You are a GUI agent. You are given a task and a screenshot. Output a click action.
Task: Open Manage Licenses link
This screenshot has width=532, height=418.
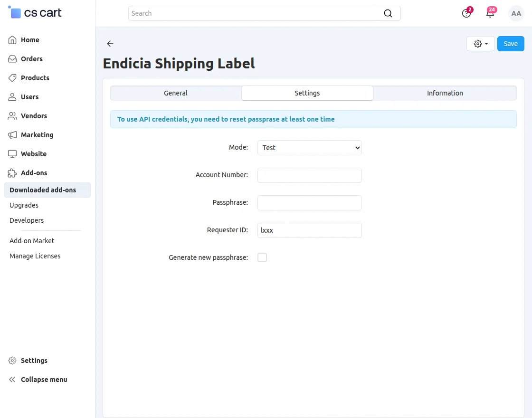tap(35, 256)
